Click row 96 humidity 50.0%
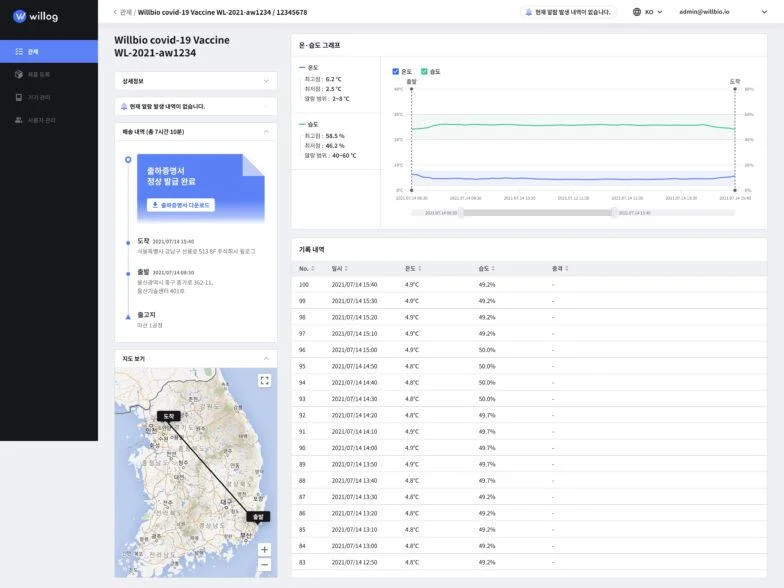The image size is (784, 588). (486, 350)
